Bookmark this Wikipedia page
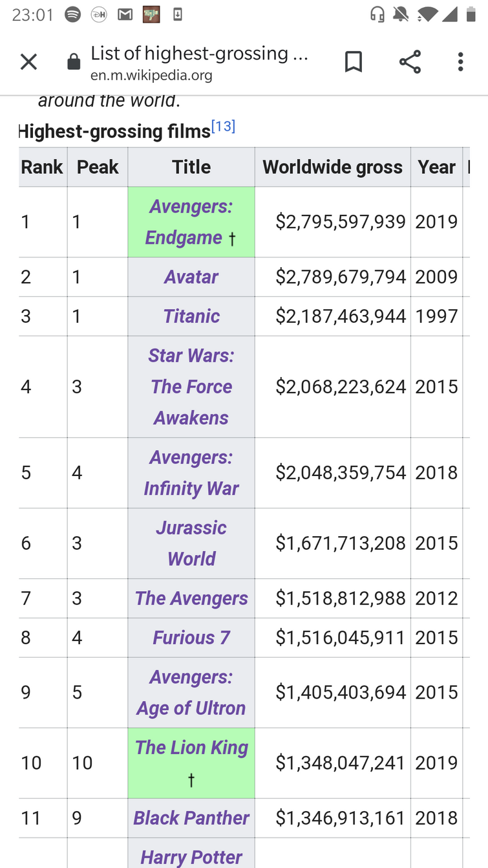Image resolution: width=488 pixels, height=868 pixels. tap(354, 62)
